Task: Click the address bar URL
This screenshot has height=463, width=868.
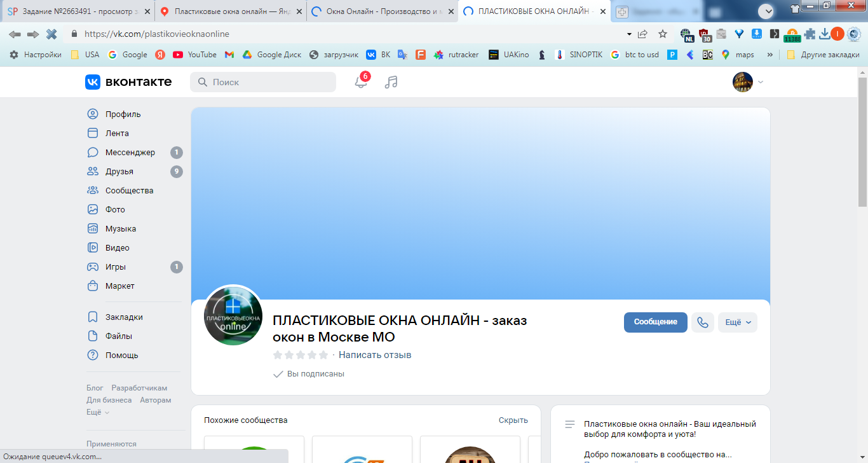Action: [x=157, y=34]
